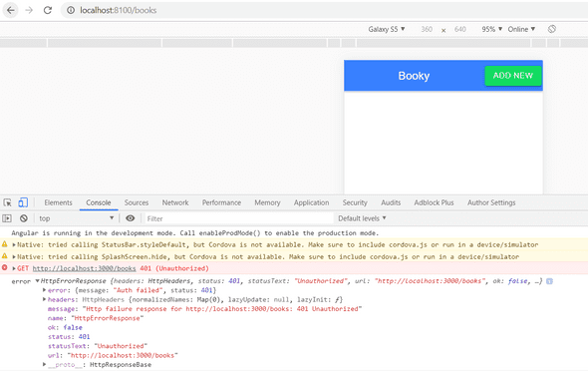Select the message 'Http failure response' line
The width and height of the screenshot is (588, 372).
204,309
